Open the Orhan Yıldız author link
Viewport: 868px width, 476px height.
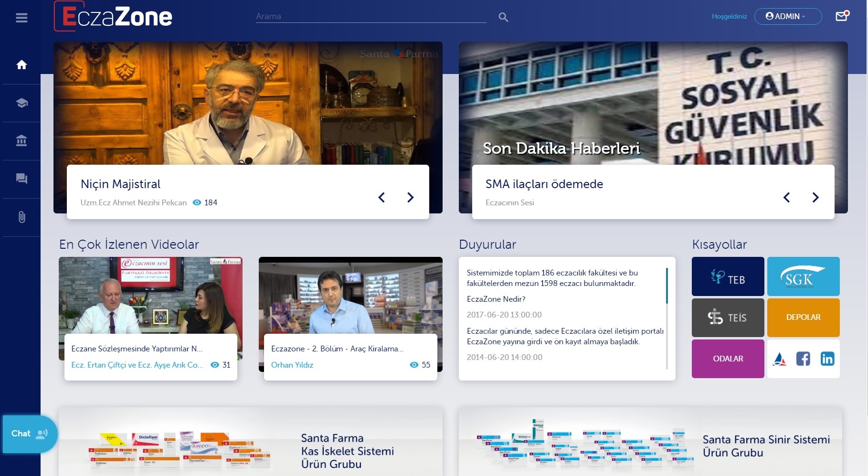[x=292, y=365]
